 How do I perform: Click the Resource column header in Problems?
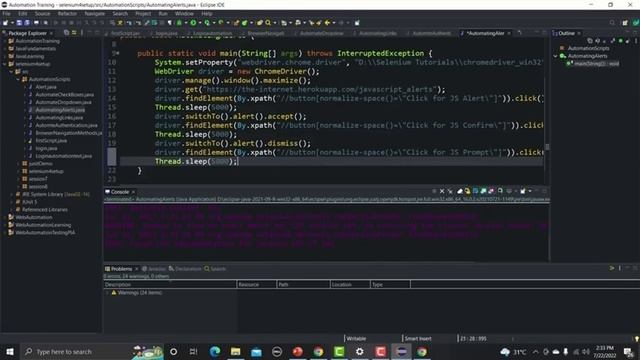(256, 284)
